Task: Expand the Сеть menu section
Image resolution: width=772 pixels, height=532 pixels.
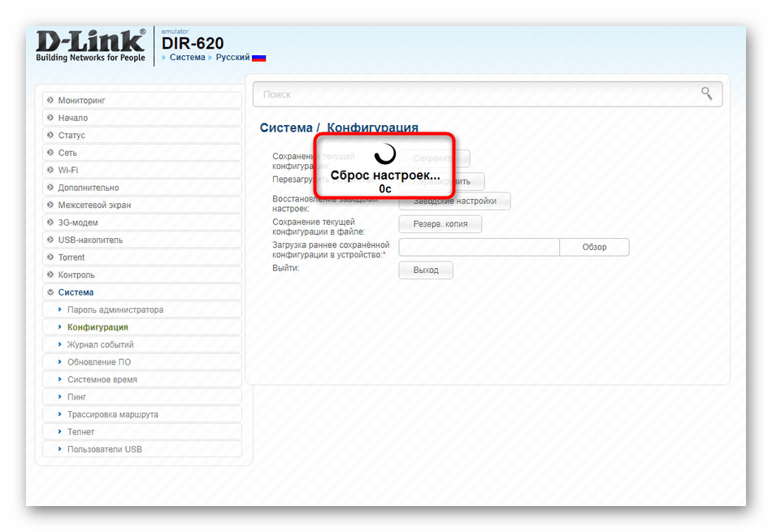Action: tap(141, 153)
